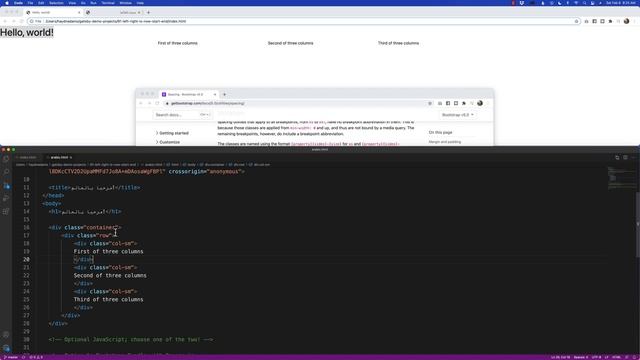Click the line and column indicator in status bar
This screenshot has width=640, height=360.
(560, 358)
